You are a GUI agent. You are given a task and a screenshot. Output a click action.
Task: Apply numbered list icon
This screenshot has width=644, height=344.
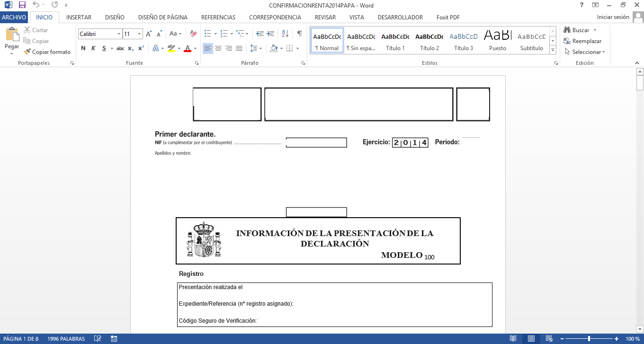pyautogui.click(x=224, y=34)
